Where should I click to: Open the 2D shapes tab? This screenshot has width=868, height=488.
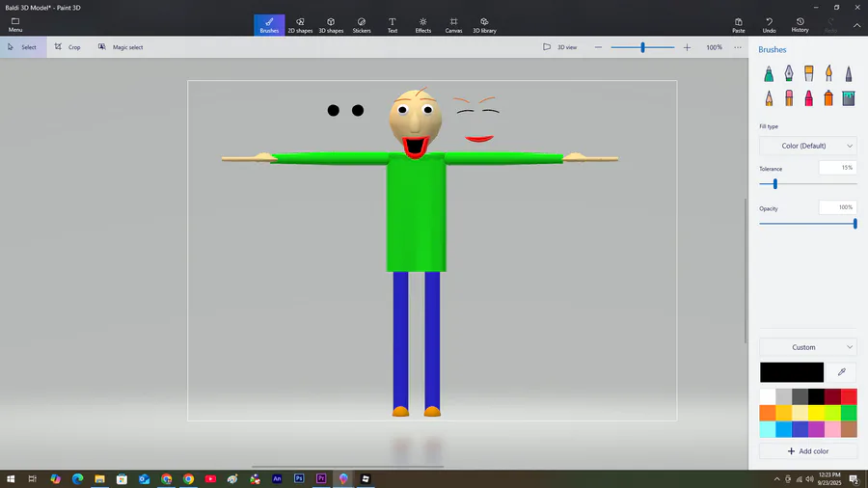point(300,25)
